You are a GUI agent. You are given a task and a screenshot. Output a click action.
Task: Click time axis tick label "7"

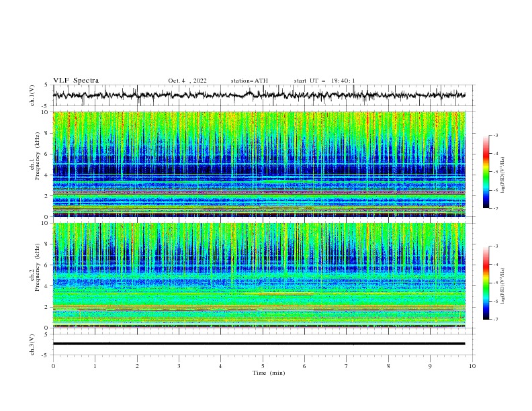(x=347, y=366)
